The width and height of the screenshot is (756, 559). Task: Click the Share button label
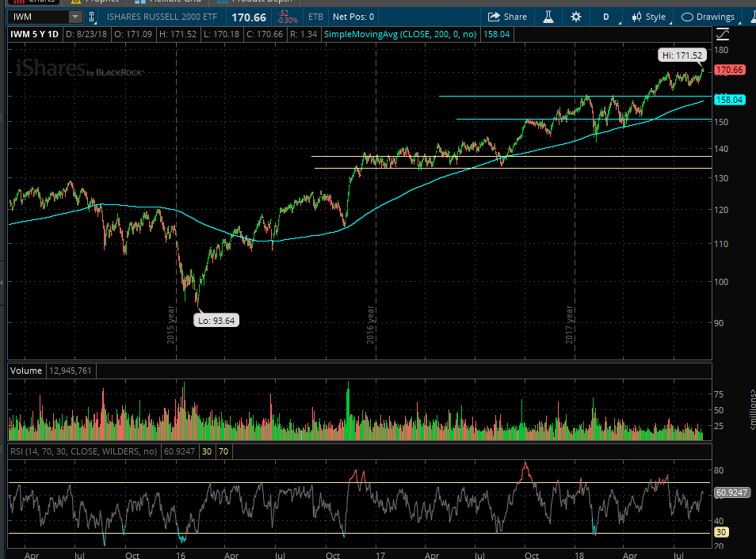(x=515, y=17)
